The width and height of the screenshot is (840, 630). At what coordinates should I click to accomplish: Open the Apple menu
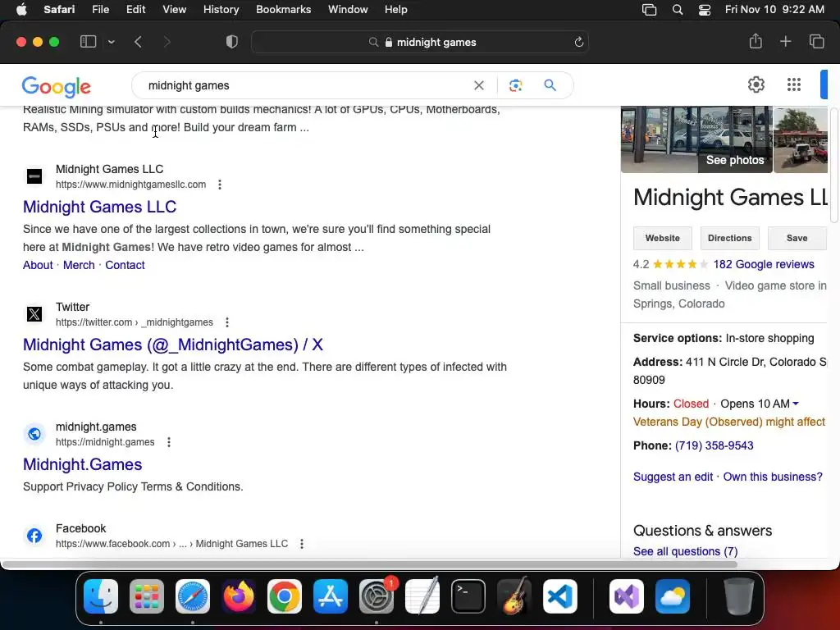click(21, 10)
